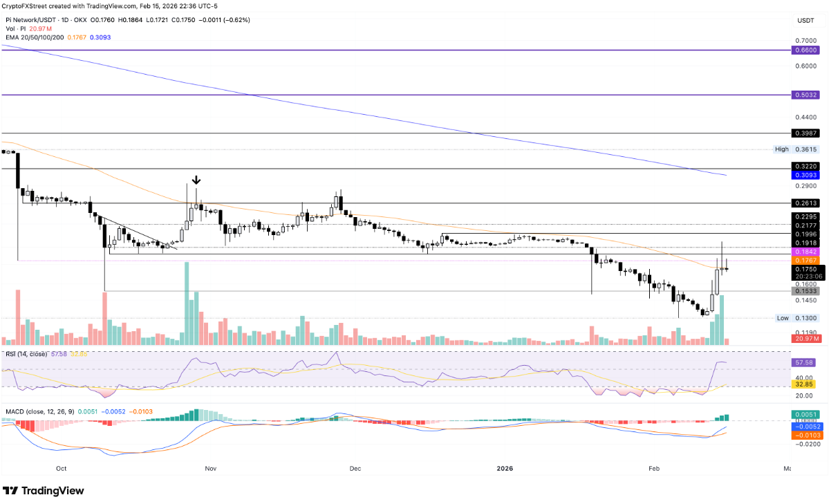Viewport: 831px width, 504px height.
Task: Click the 2026 label on the time axis
Action: coord(505,468)
